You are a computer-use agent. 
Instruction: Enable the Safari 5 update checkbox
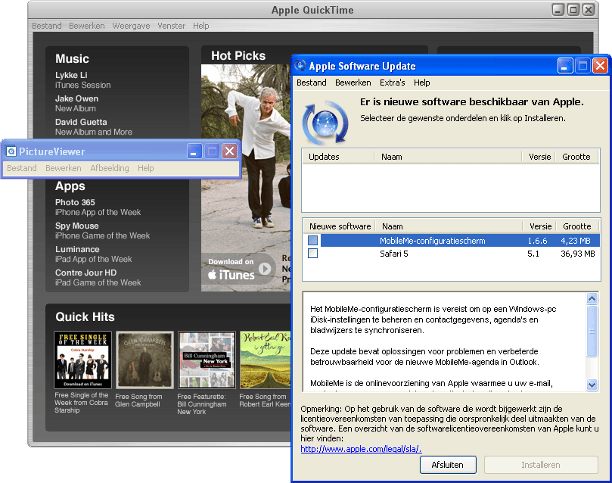click(313, 254)
